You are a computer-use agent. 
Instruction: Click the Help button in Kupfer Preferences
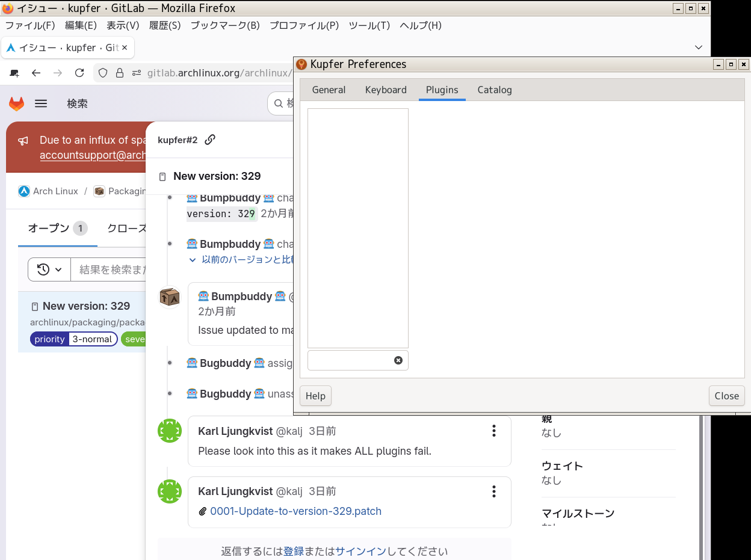[x=315, y=396]
